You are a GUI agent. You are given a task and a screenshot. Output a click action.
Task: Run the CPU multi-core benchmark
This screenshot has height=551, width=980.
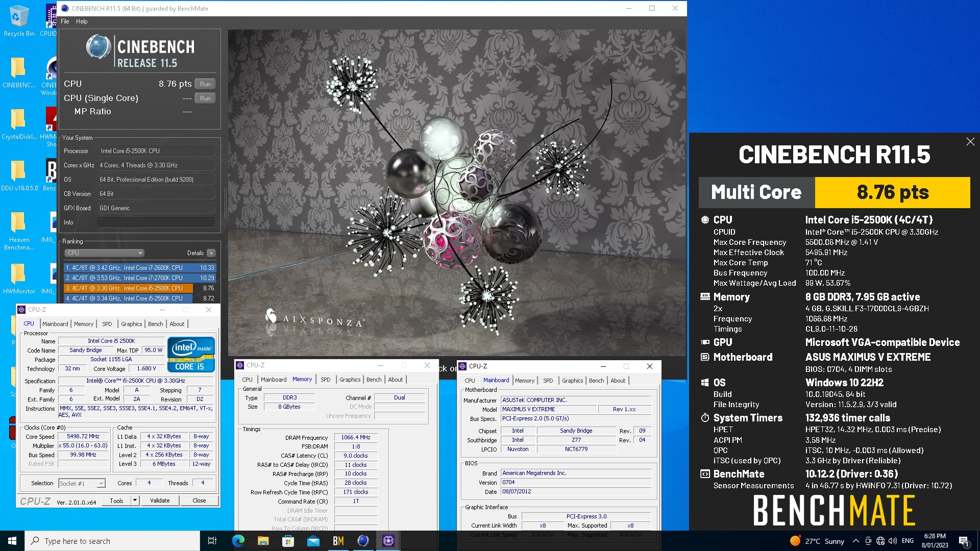205,84
